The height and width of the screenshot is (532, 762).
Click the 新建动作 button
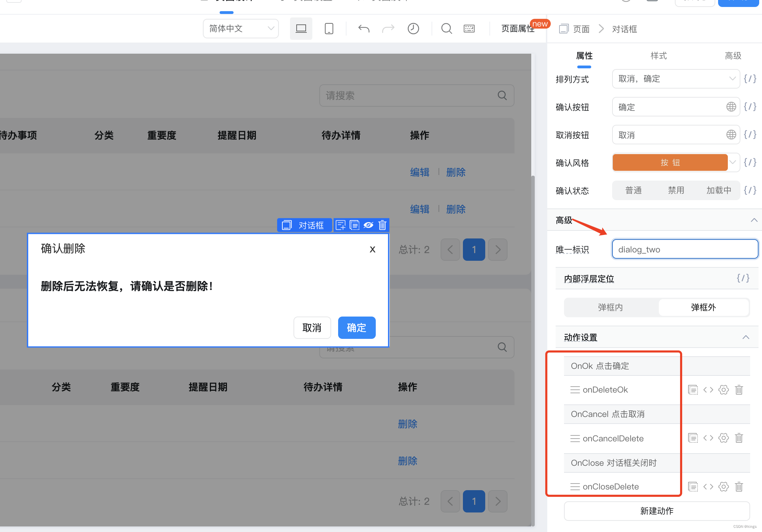(657, 511)
